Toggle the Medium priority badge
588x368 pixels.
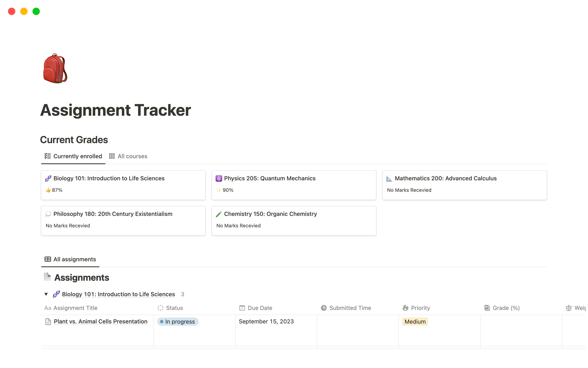416,321
